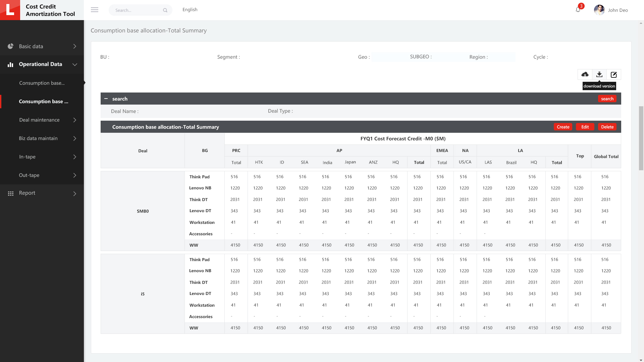
Task: Click the Top column header
Action: tap(580, 156)
